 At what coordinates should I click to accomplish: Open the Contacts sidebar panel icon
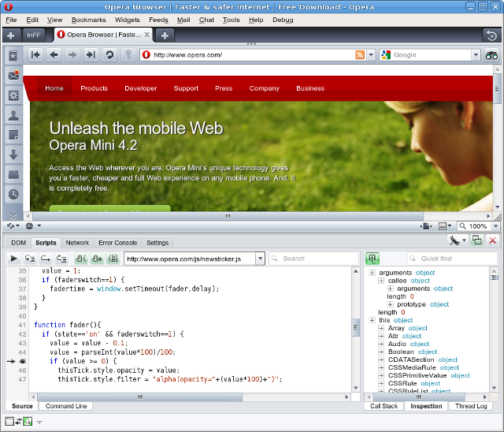[x=13, y=115]
